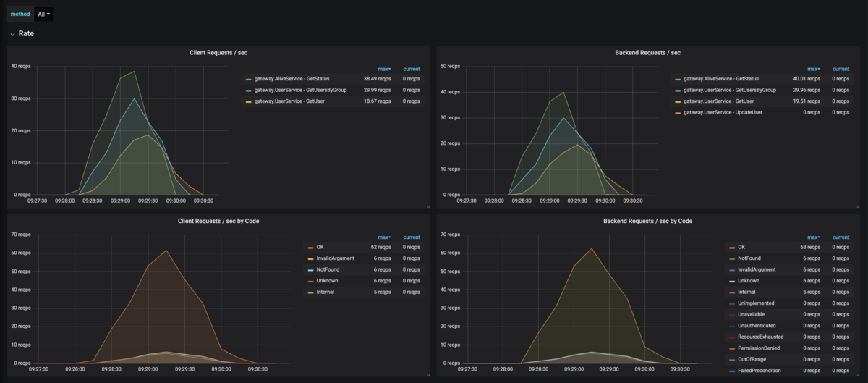The height and width of the screenshot is (383, 868).
Task: Toggle NotFound series in Client Requests by Code
Action: tap(328, 269)
